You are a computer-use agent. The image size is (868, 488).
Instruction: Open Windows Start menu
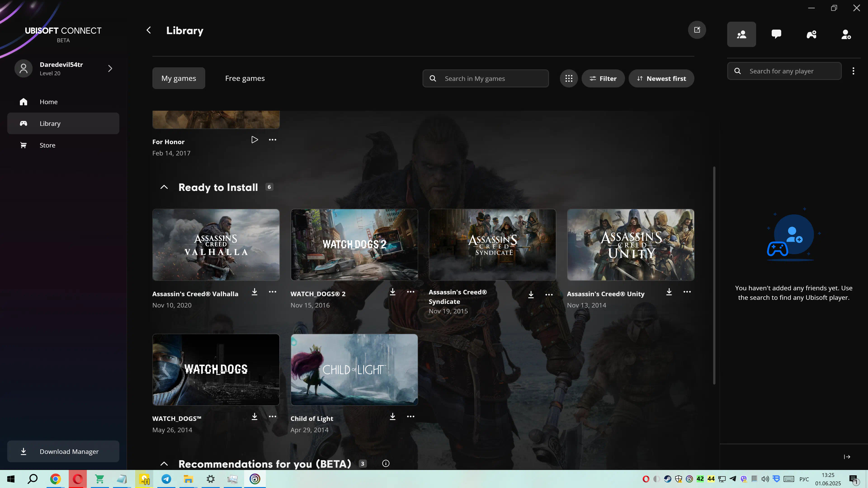coord(11,479)
